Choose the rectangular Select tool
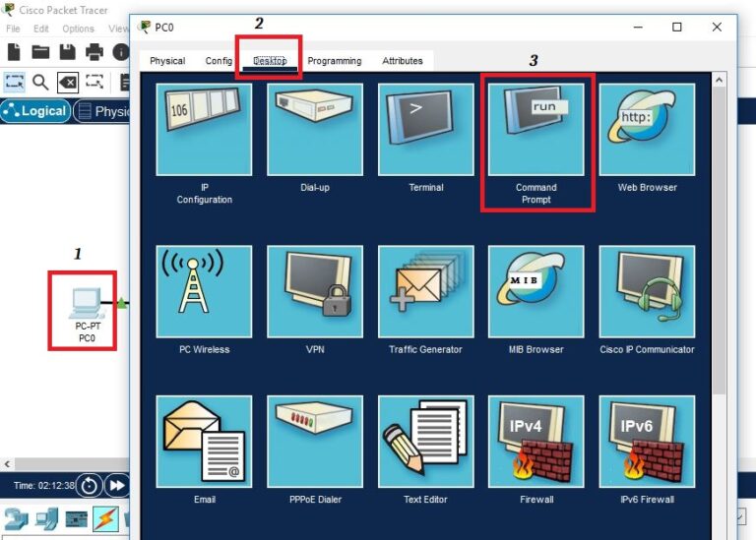 tap(15, 83)
